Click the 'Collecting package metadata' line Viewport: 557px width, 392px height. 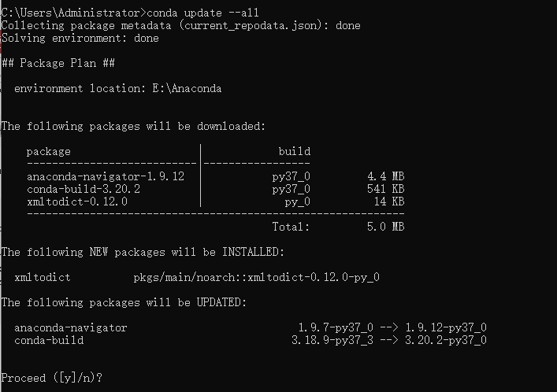(x=181, y=25)
